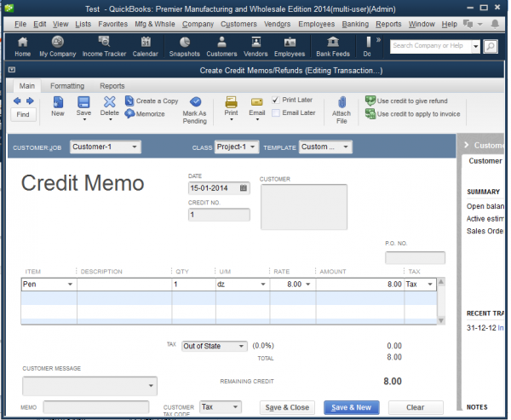
Task: Click the Save icon in ribbon
Action: click(x=83, y=107)
